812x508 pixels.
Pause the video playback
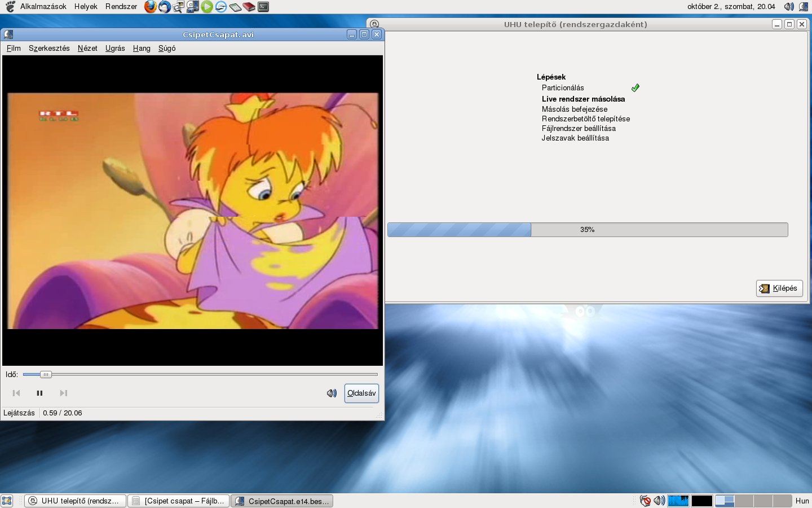click(39, 393)
